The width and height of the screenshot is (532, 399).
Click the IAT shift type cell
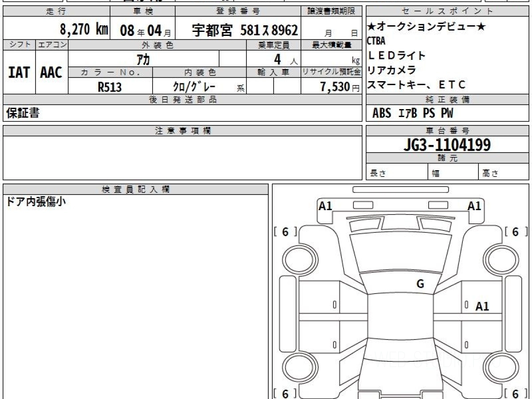pyautogui.click(x=19, y=72)
